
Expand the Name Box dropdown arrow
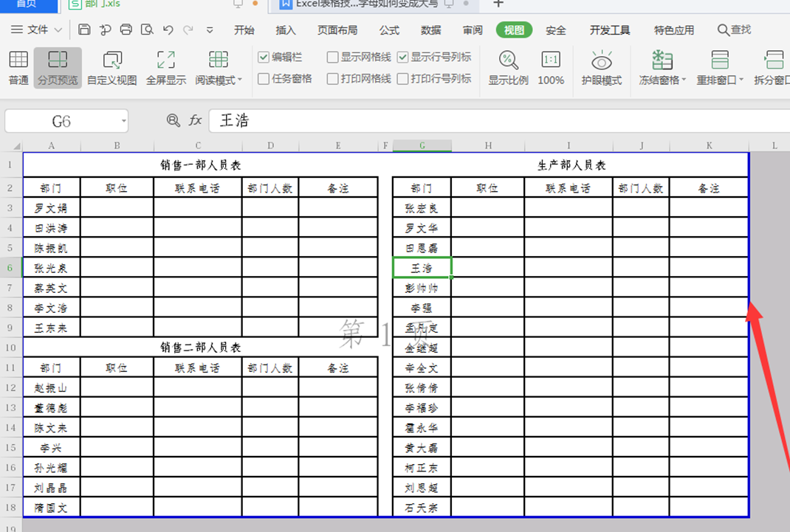click(x=123, y=121)
